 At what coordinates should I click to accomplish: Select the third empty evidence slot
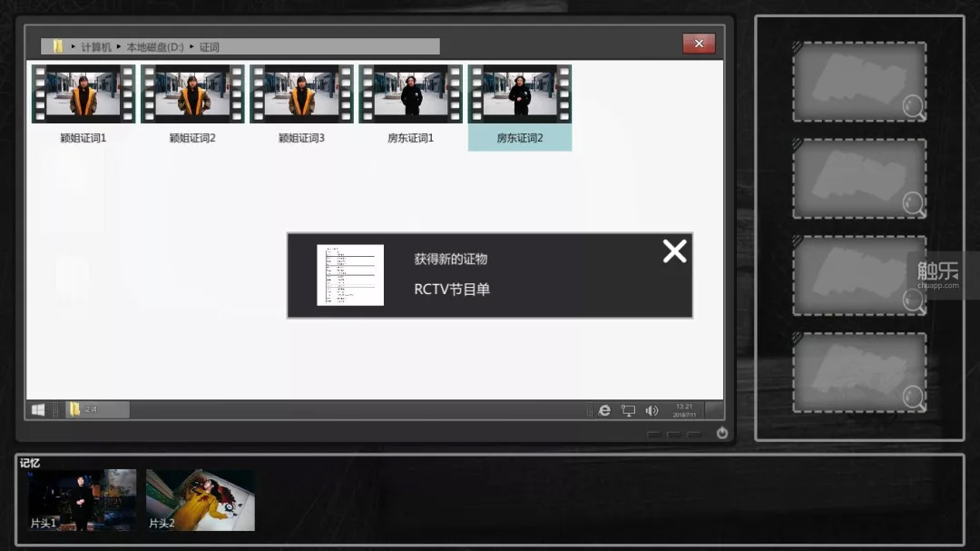(x=859, y=276)
